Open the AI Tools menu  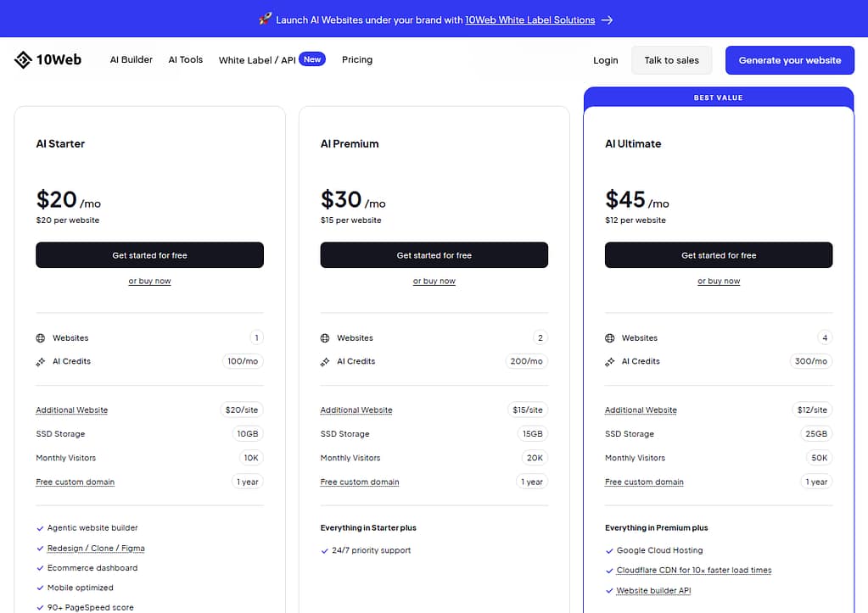point(186,59)
